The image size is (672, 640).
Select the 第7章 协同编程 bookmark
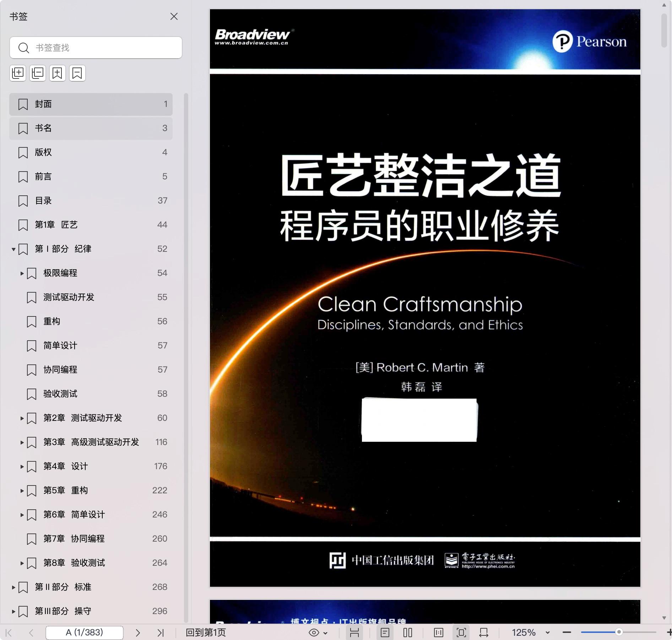click(74, 539)
